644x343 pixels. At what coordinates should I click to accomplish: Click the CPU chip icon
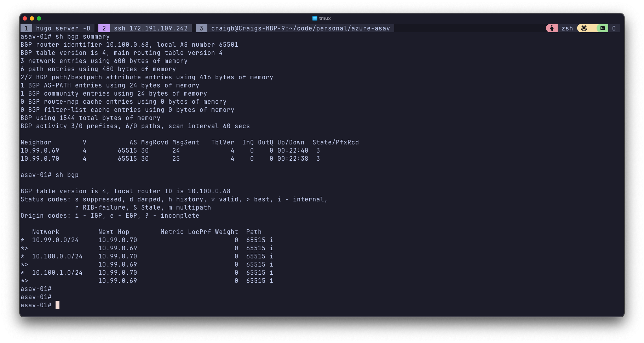click(584, 28)
